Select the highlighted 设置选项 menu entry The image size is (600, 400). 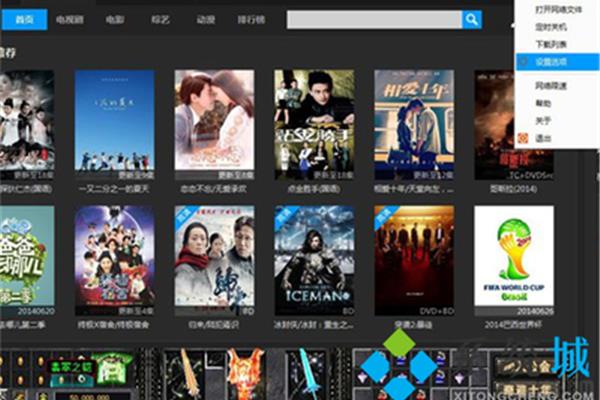coord(558,62)
